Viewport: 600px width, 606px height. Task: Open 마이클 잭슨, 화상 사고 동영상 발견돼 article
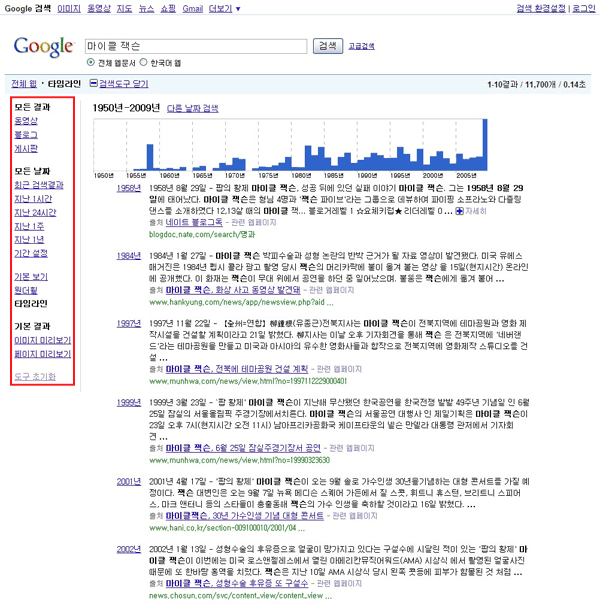(233, 290)
